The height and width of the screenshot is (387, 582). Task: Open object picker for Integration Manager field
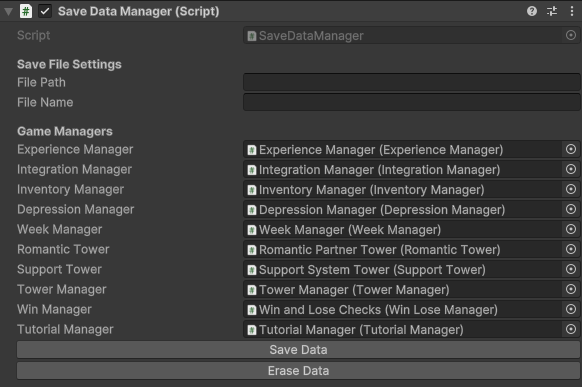pyautogui.click(x=571, y=169)
